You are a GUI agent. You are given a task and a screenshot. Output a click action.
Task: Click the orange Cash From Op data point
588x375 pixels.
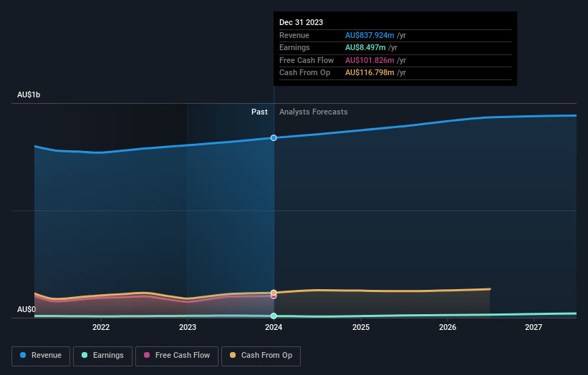(x=274, y=293)
